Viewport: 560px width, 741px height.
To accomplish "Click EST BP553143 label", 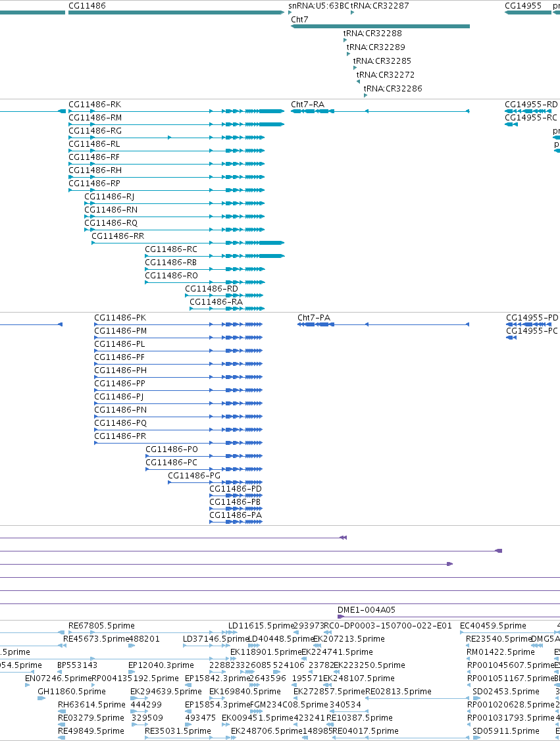I will [77, 665].
